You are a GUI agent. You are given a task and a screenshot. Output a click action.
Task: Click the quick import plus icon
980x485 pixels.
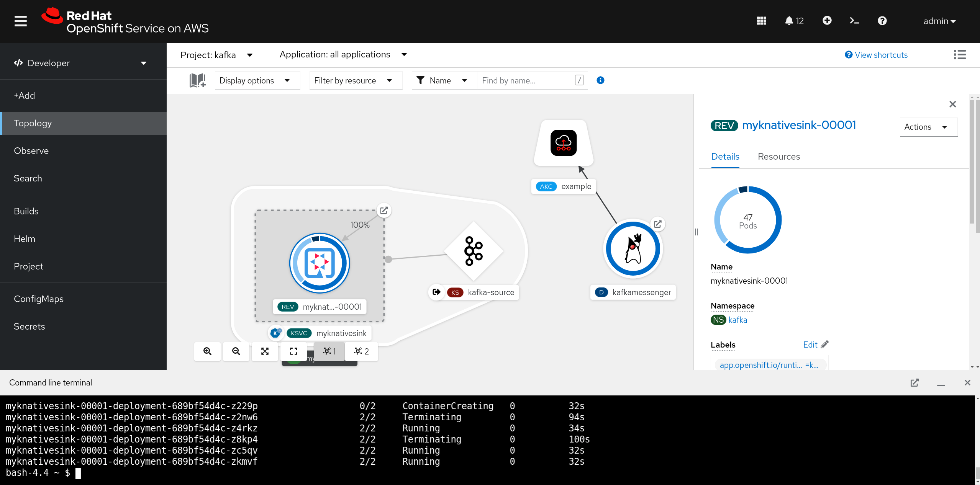[x=827, y=21]
